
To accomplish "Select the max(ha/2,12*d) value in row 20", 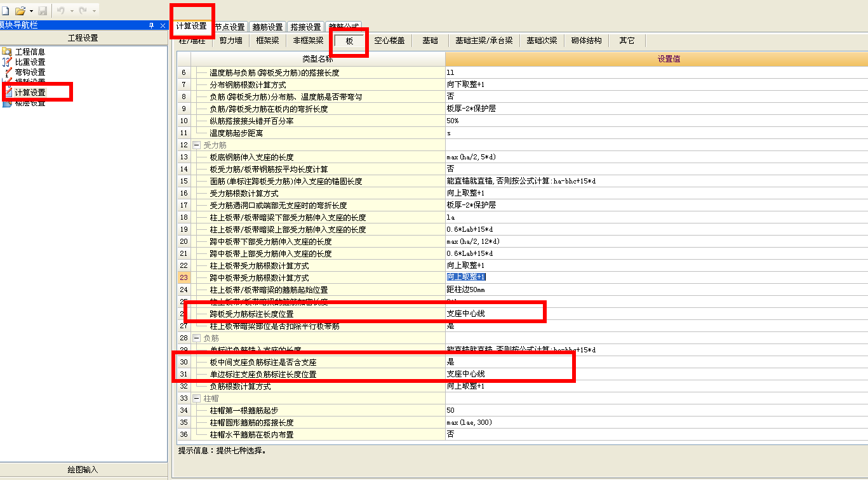I will point(657,241).
